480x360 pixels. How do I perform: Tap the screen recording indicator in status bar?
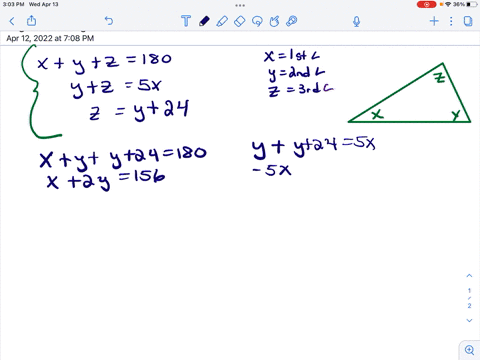click(426, 4)
